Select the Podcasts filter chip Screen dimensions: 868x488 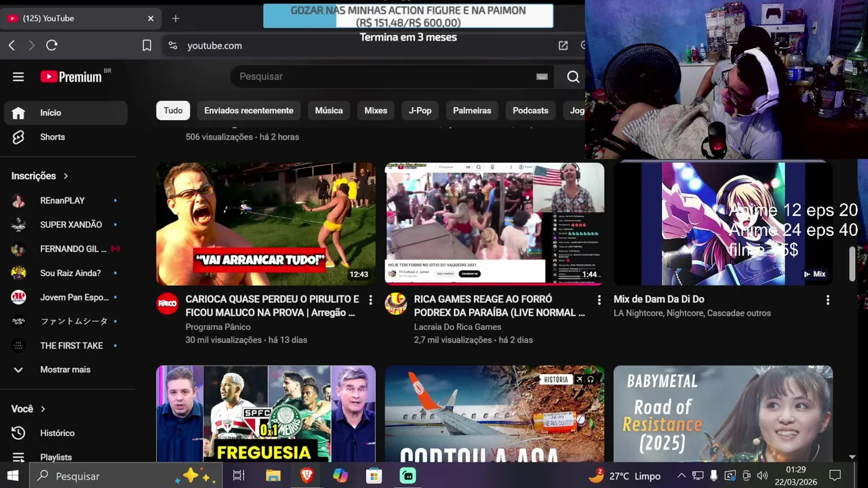[530, 110]
